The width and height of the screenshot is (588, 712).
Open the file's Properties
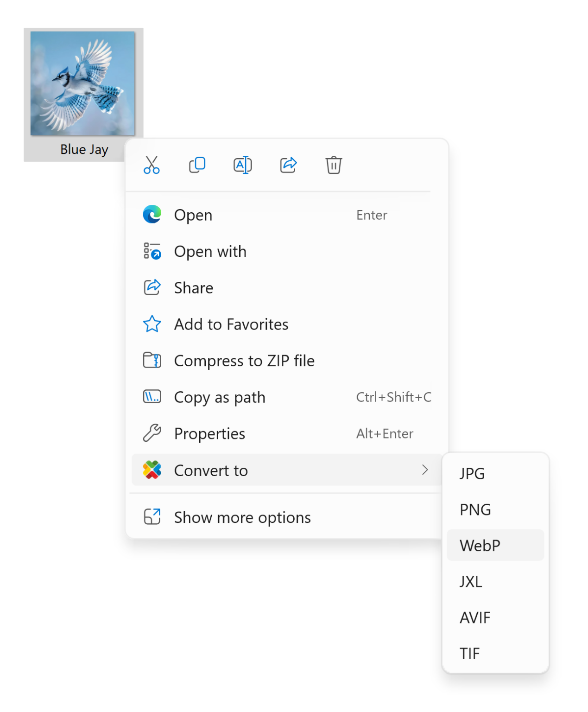pyautogui.click(x=209, y=433)
